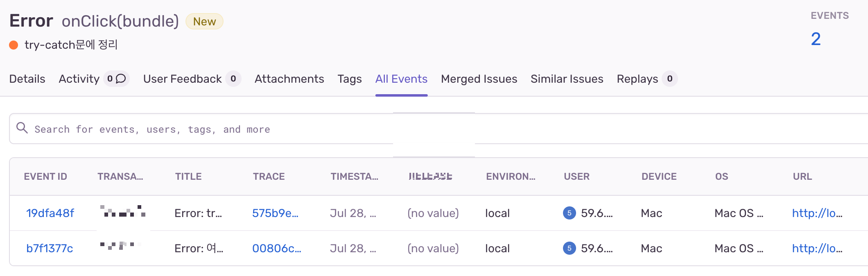Open trace link 00806c…
This screenshot has width=868, height=276.
277,248
